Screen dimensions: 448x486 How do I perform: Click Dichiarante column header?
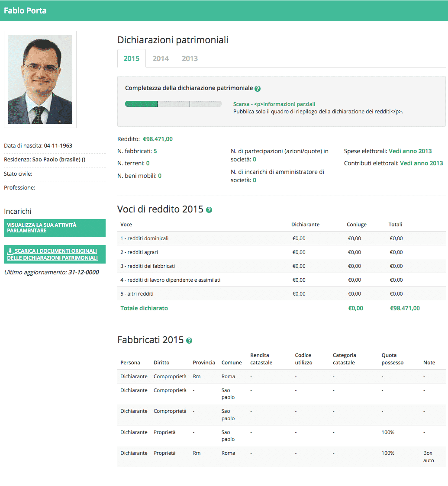click(305, 225)
